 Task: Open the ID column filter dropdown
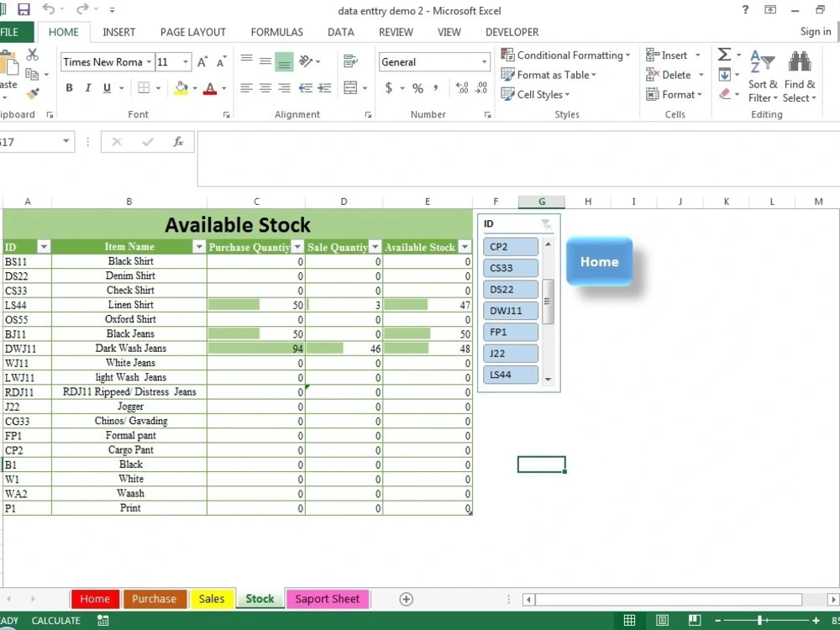(x=44, y=246)
